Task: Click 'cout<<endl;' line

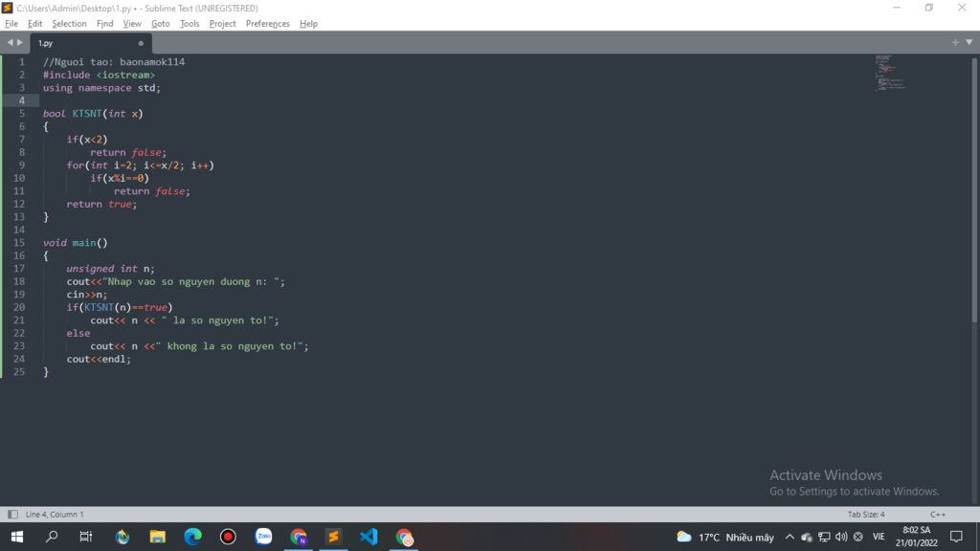Action: click(x=99, y=360)
